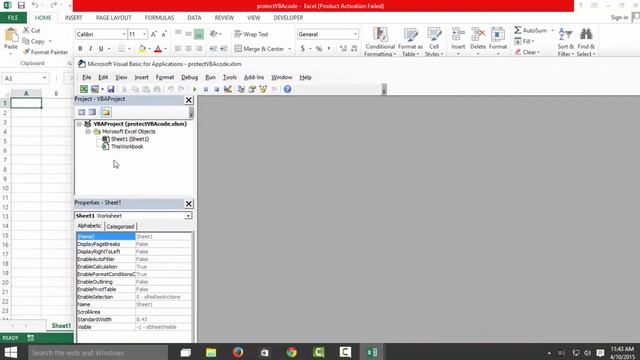Click Format Painter button

coord(45,52)
